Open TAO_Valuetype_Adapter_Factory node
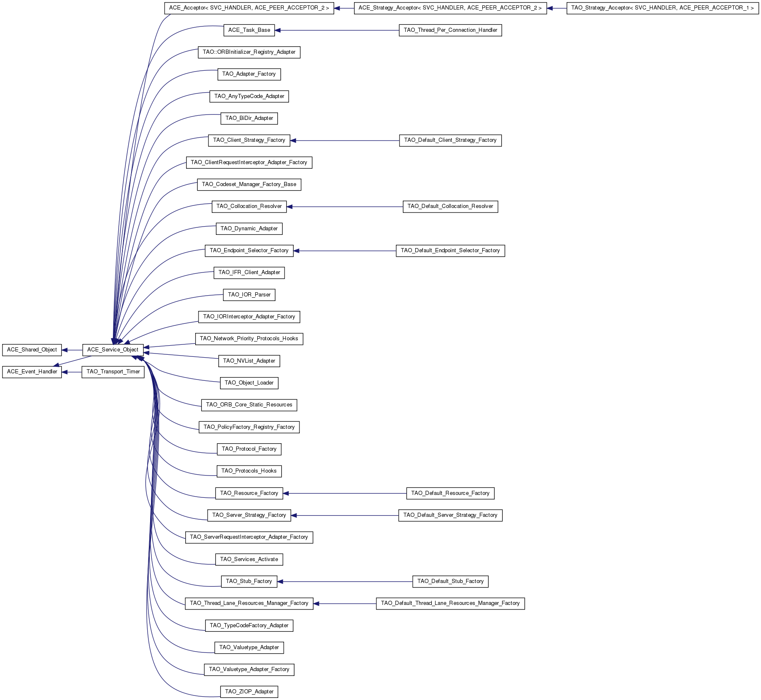 (249, 669)
